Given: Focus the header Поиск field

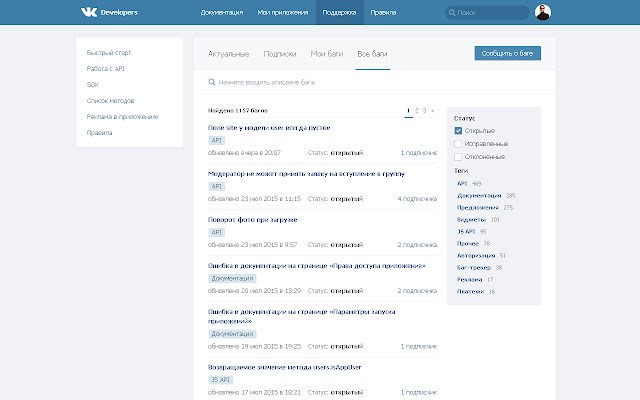Looking at the screenshot, I should (x=487, y=13).
